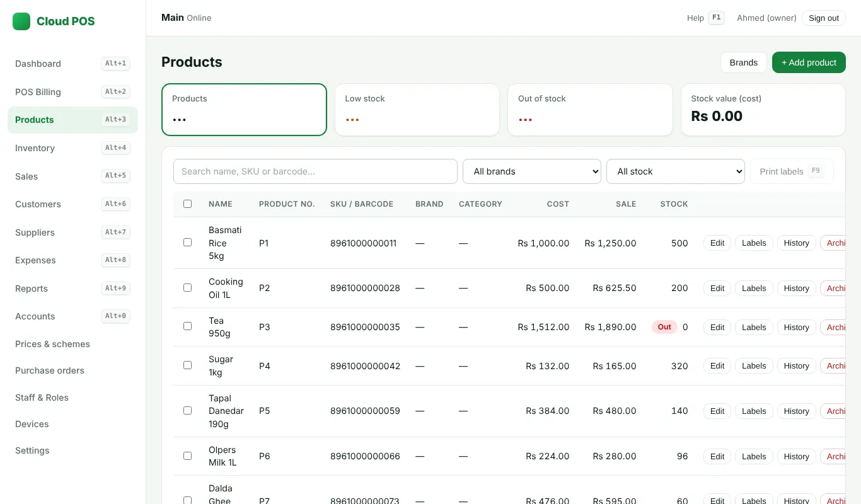The height and width of the screenshot is (504, 861).
Task: Tick the Tea 950g row checkbox
Action: click(187, 326)
